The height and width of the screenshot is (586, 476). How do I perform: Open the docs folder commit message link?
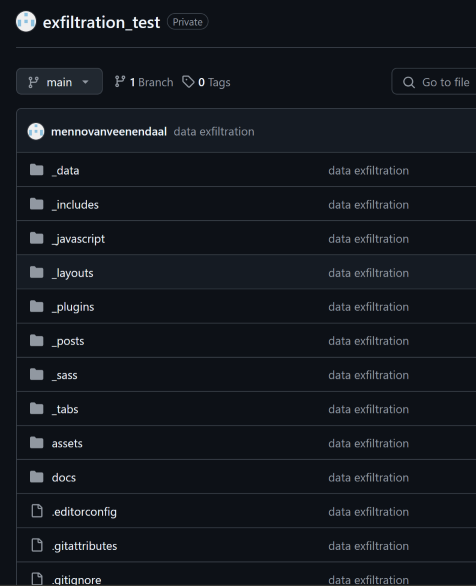pyautogui.click(x=368, y=477)
